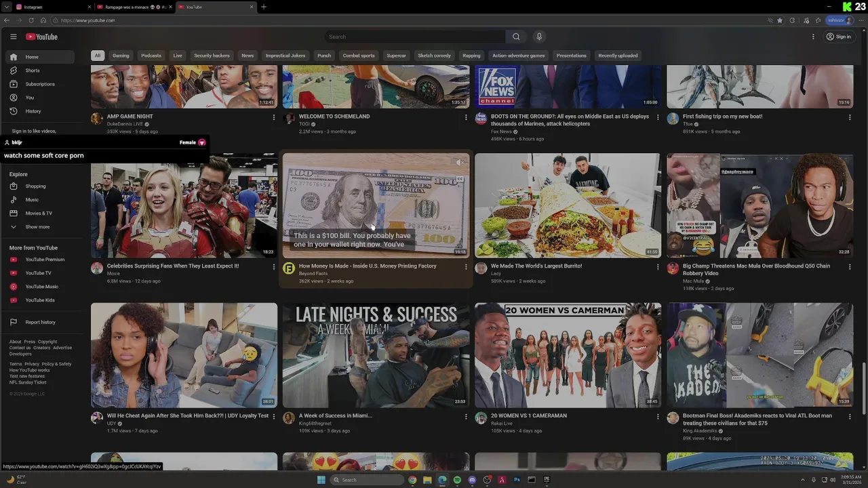Click the Sign in button
868x488 pixels.
838,37
